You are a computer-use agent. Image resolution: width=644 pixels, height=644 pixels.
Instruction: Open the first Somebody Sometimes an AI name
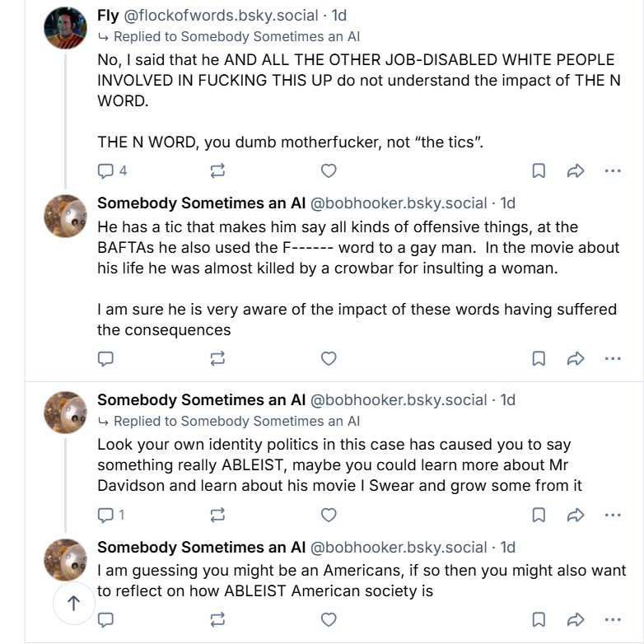[x=201, y=203]
